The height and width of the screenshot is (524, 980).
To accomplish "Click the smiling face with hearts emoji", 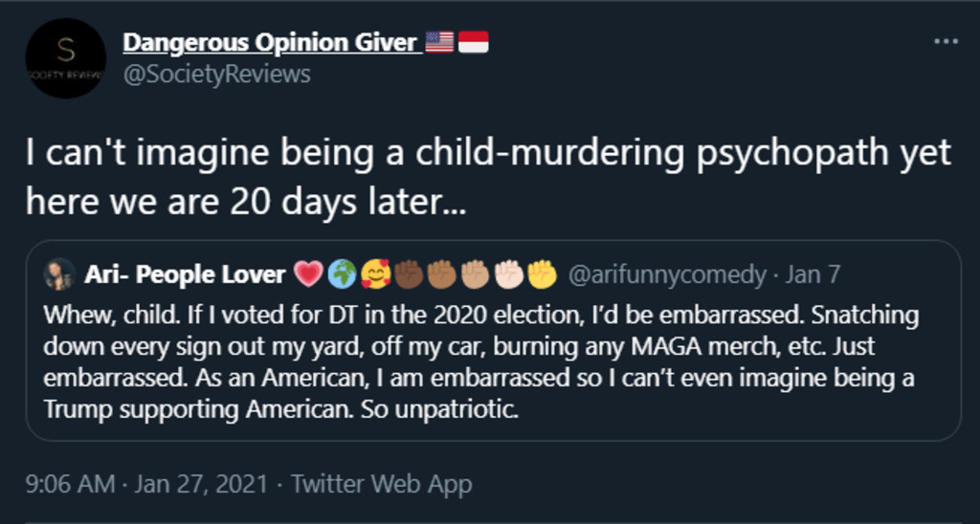I will (375, 274).
